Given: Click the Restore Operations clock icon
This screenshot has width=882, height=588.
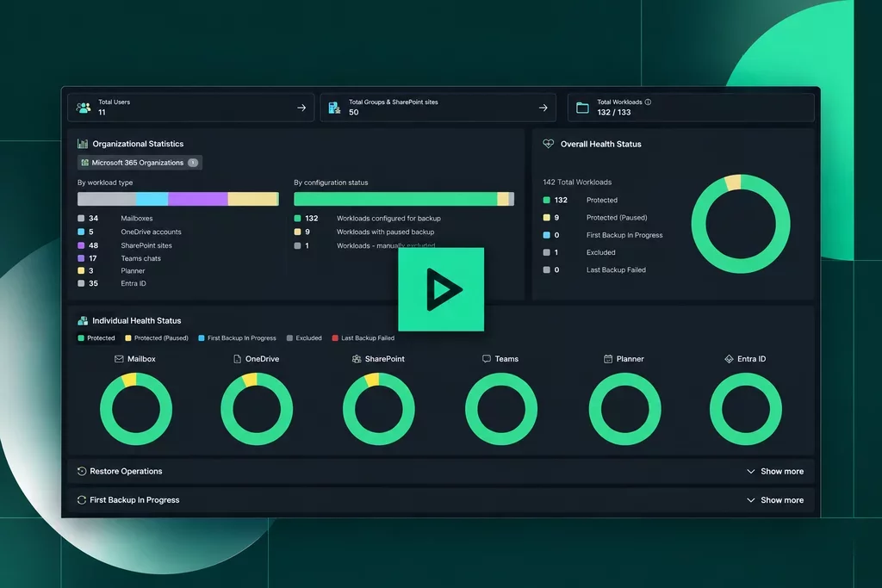Looking at the screenshot, I should tap(82, 471).
